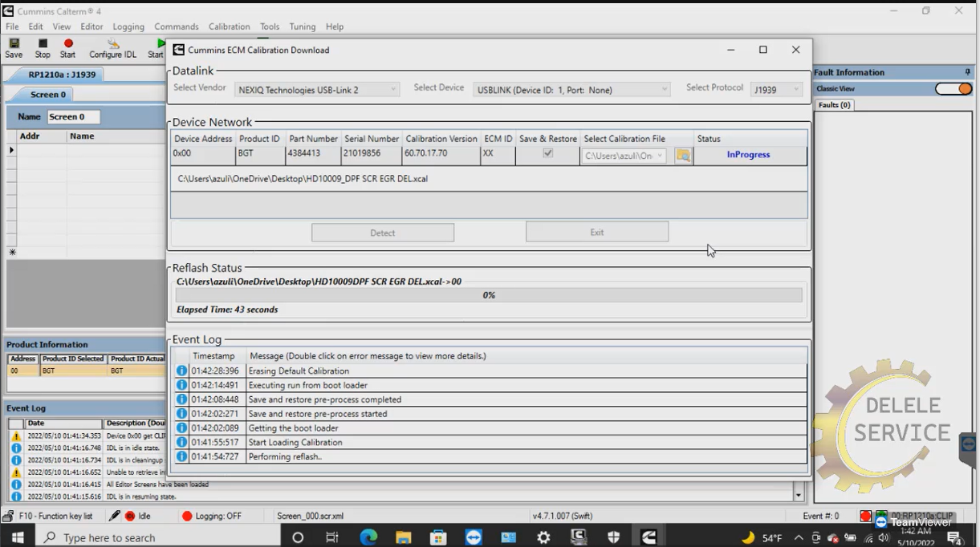980x547 pixels.
Task: Click the Name field containing Screen 0
Action: [x=73, y=117]
